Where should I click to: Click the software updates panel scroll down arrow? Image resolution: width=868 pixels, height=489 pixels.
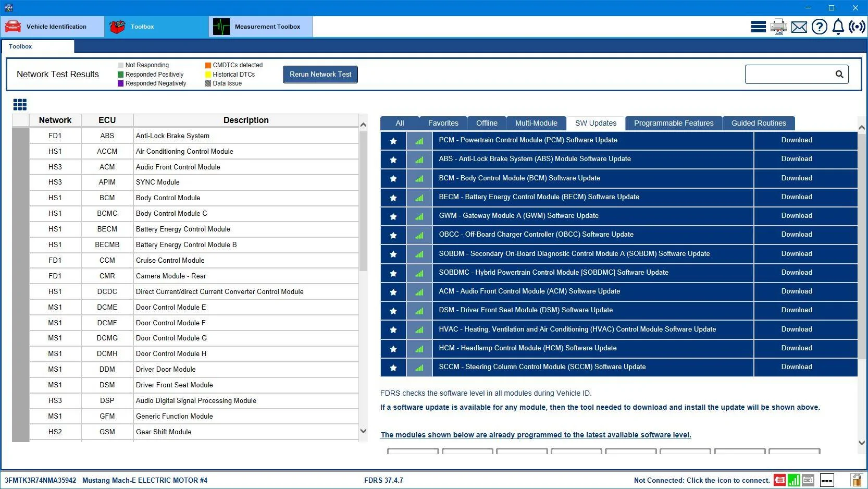pyautogui.click(x=861, y=443)
